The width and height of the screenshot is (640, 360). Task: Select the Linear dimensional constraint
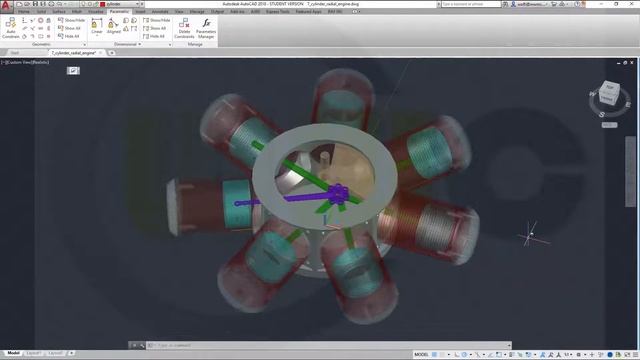click(x=97, y=26)
